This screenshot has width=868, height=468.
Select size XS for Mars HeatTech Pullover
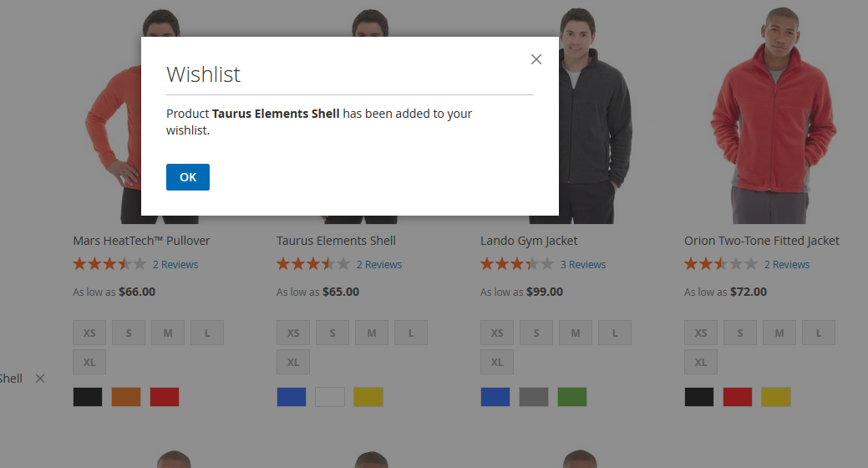point(89,333)
